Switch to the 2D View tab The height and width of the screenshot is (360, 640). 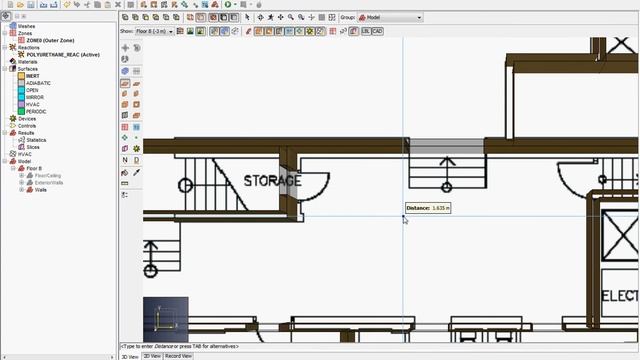(152, 356)
